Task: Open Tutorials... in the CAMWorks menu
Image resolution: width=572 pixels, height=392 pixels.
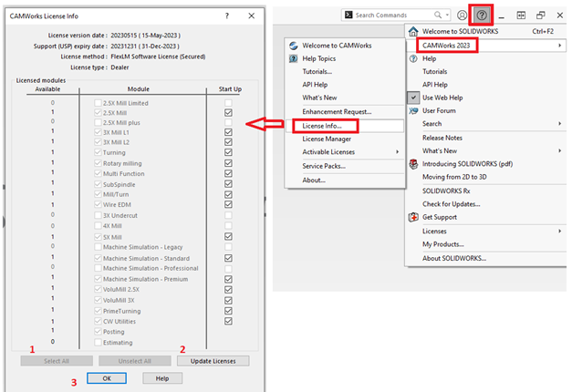Action: (345, 72)
